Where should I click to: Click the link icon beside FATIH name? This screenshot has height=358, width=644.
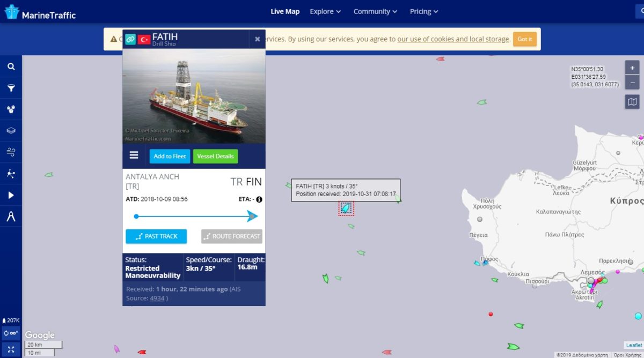(130, 39)
